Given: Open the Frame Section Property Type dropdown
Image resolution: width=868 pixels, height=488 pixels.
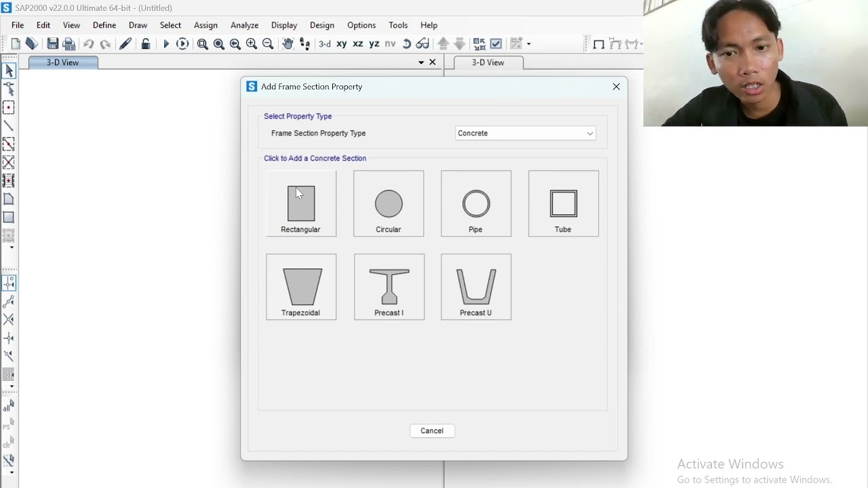Looking at the screenshot, I should pyautogui.click(x=526, y=134).
